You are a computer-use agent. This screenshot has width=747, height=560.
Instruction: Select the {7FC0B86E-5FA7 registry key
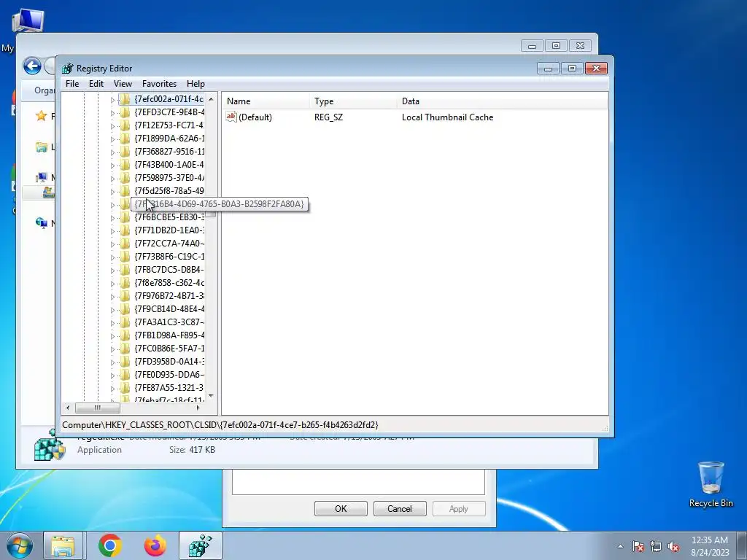[x=169, y=349]
